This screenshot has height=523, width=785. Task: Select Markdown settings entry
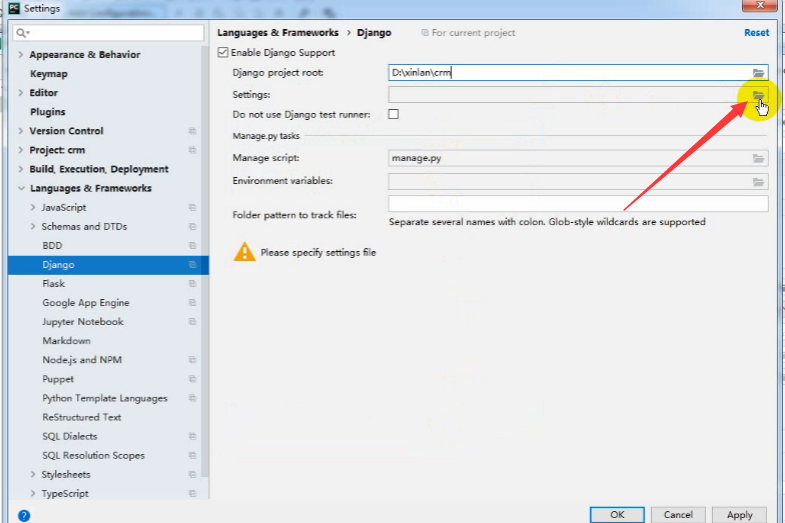click(67, 341)
